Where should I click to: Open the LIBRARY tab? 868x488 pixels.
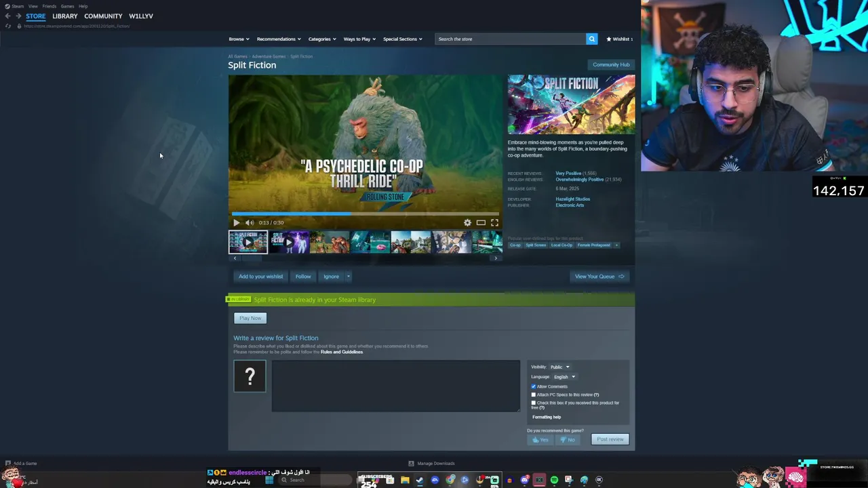pos(65,16)
